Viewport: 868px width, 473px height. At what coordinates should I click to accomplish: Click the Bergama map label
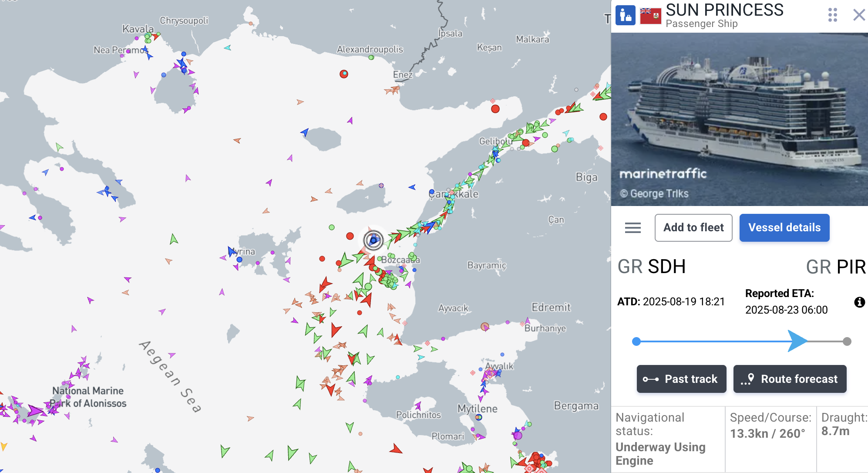[576, 405]
